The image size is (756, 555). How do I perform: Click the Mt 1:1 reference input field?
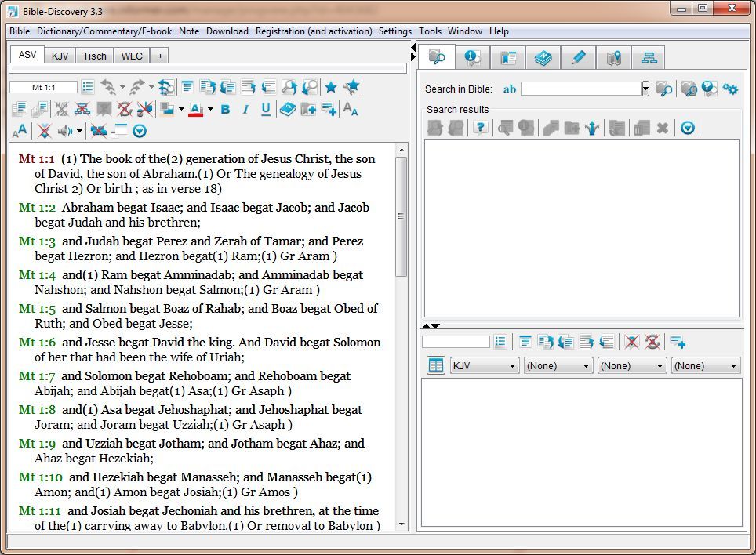(x=43, y=87)
